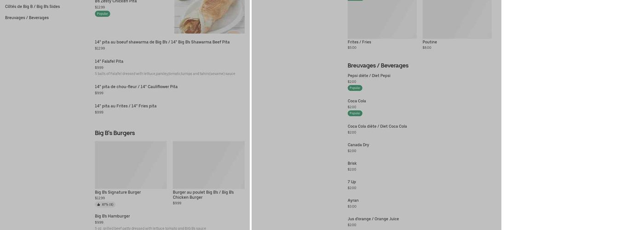Open the Big B's Hamburger item
Image resolution: width=644 pixels, height=230 pixels.
(x=112, y=216)
